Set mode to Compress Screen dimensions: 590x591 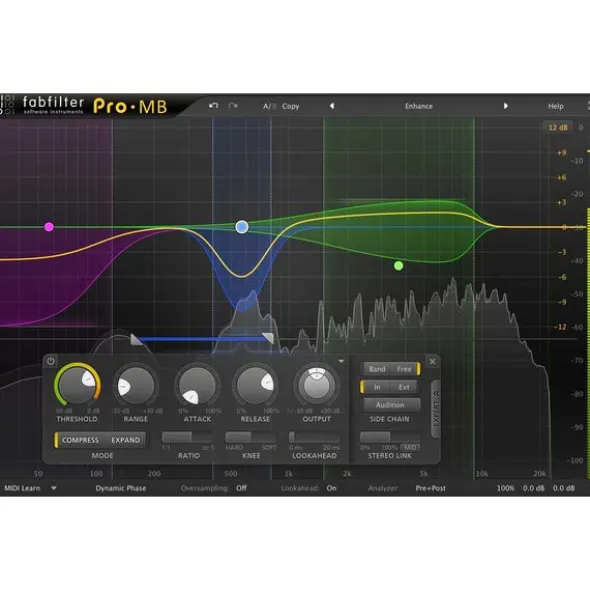[x=80, y=440]
